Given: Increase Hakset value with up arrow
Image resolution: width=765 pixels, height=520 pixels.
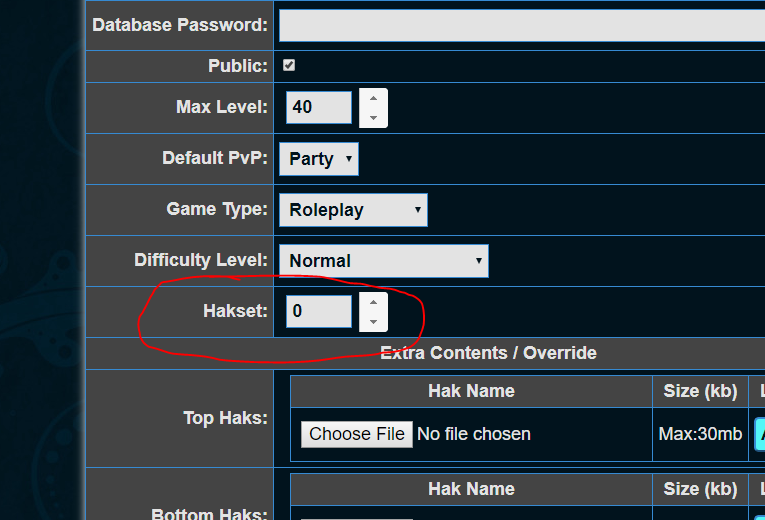Looking at the screenshot, I should pos(373,302).
